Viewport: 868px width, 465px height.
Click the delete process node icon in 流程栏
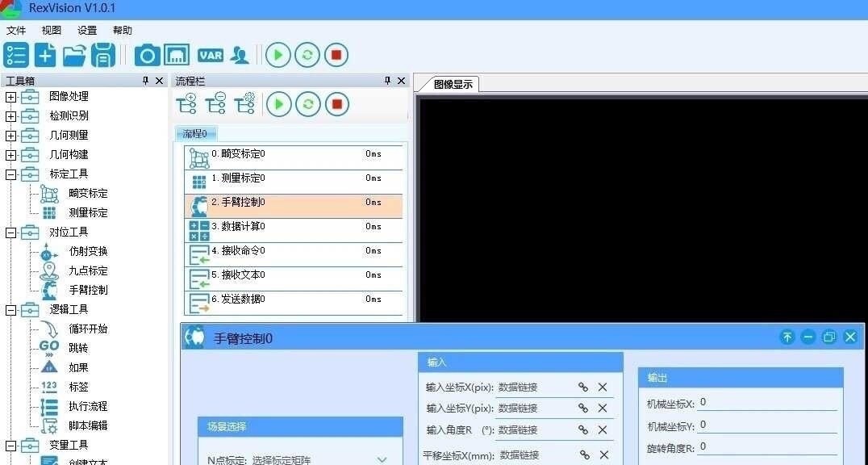click(215, 104)
